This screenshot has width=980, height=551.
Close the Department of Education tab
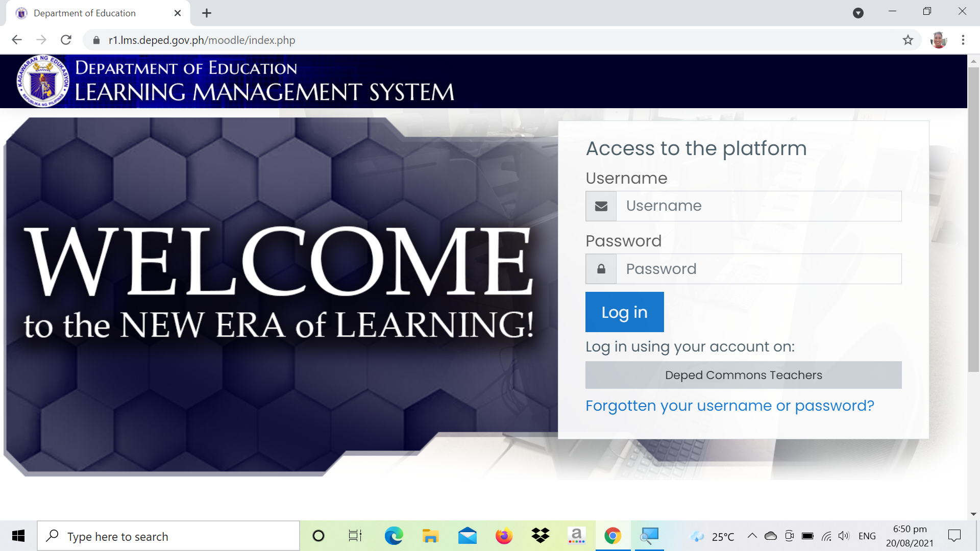tap(178, 13)
